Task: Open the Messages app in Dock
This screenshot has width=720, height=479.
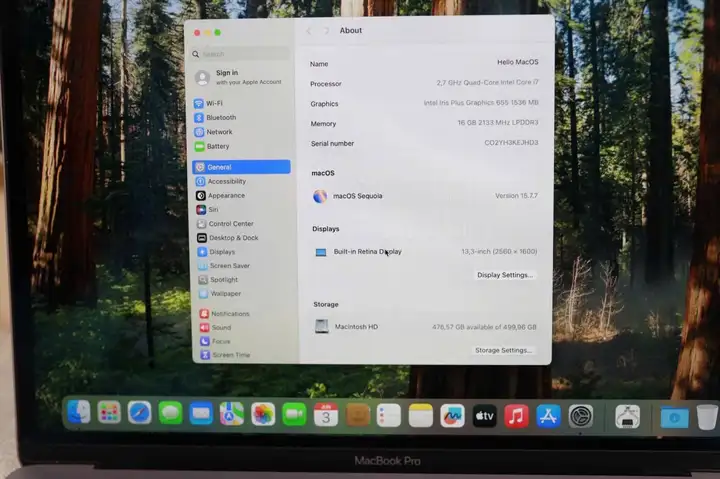Action: pyautogui.click(x=170, y=413)
